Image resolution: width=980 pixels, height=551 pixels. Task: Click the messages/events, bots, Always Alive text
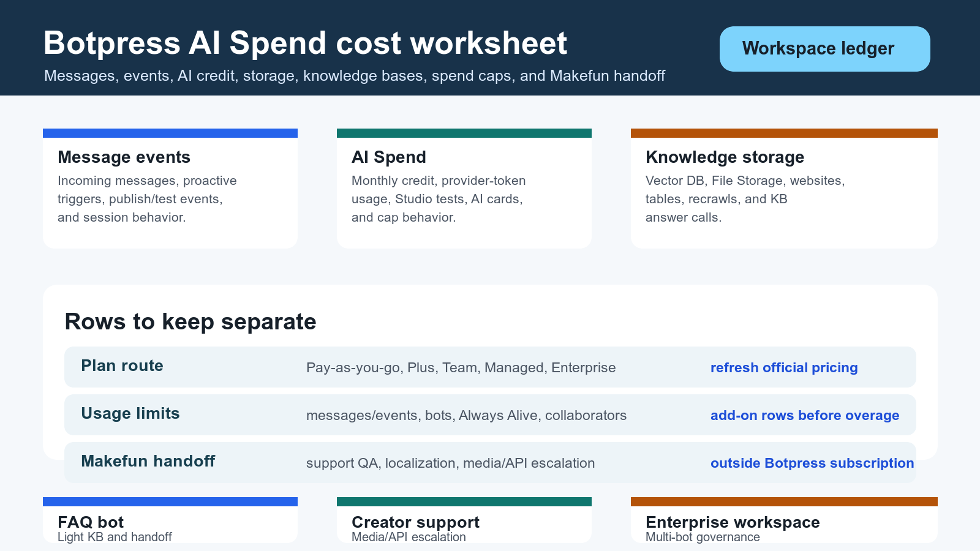(x=466, y=415)
